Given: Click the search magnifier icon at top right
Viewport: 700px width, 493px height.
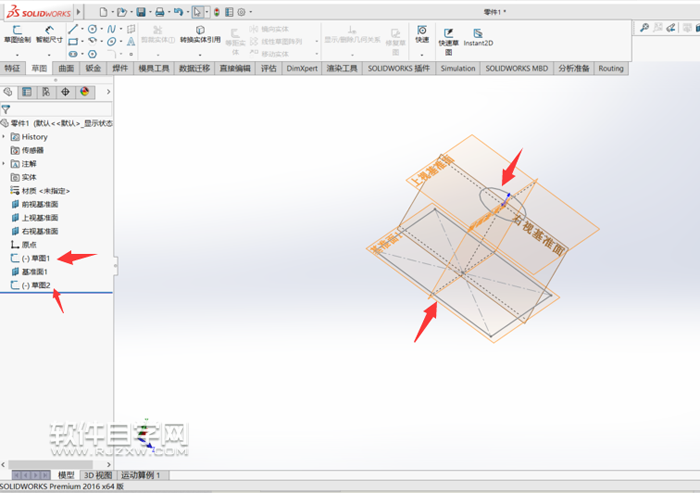Looking at the screenshot, I should (644, 28).
